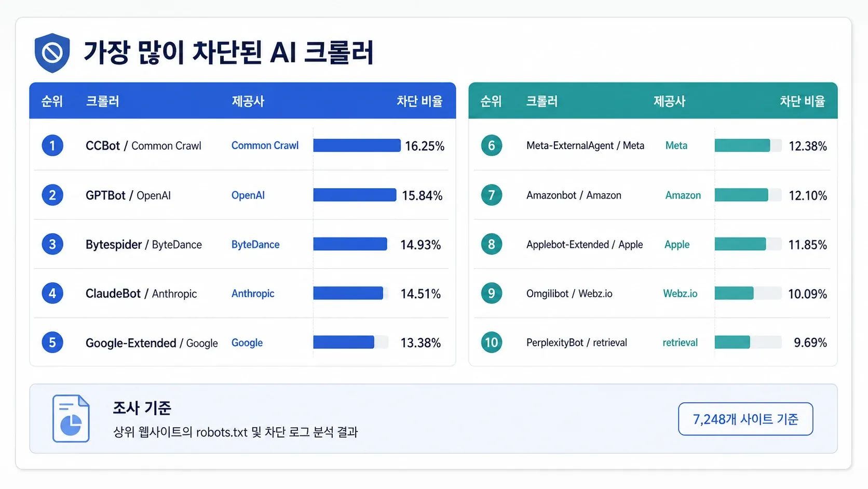Select the rank 7 number badge

tap(492, 195)
